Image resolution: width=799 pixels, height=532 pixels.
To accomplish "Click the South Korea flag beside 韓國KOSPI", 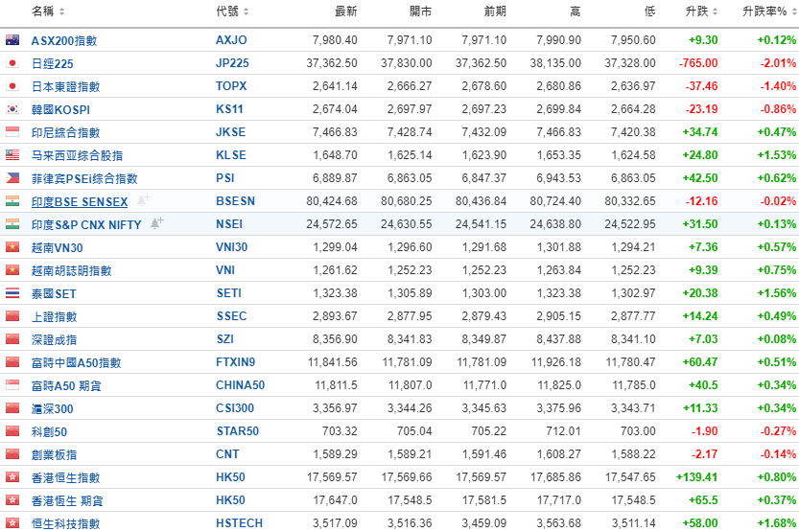I will pyautogui.click(x=12, y=109).
